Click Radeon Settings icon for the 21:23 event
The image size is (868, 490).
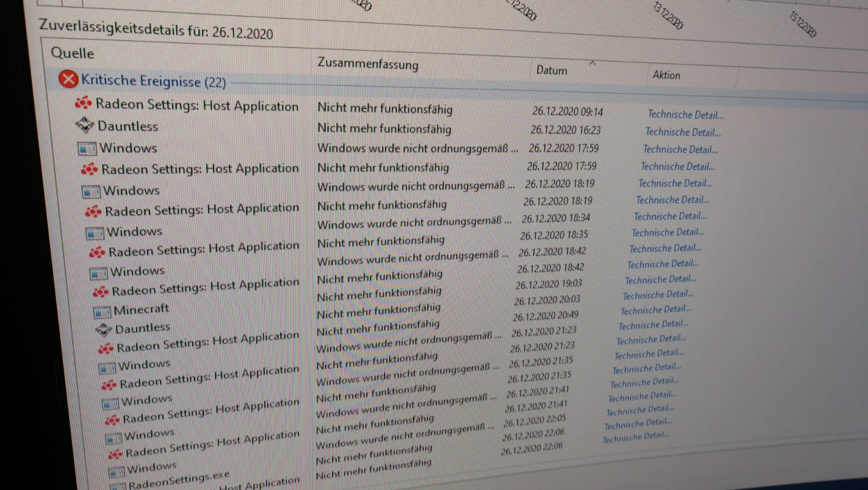tap(109, 385)
